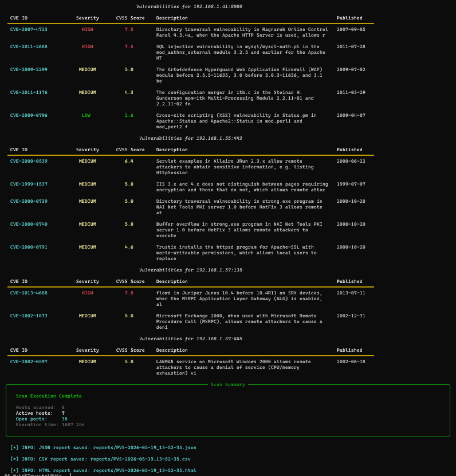The height and width of the screenshot is (476, 456).
Task: Click heading Vulnerabilities for 192.168.1.41:8080
Action: tap(189, 6)
